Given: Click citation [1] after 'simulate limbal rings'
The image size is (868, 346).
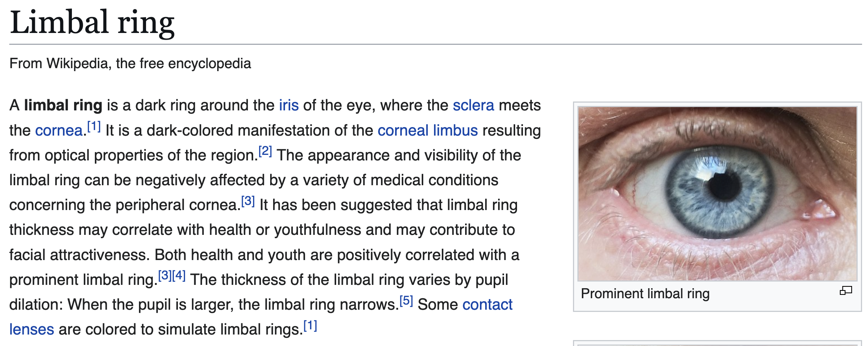Looking at the screenshot, I should pyautogui.click(x=310, y=325).
